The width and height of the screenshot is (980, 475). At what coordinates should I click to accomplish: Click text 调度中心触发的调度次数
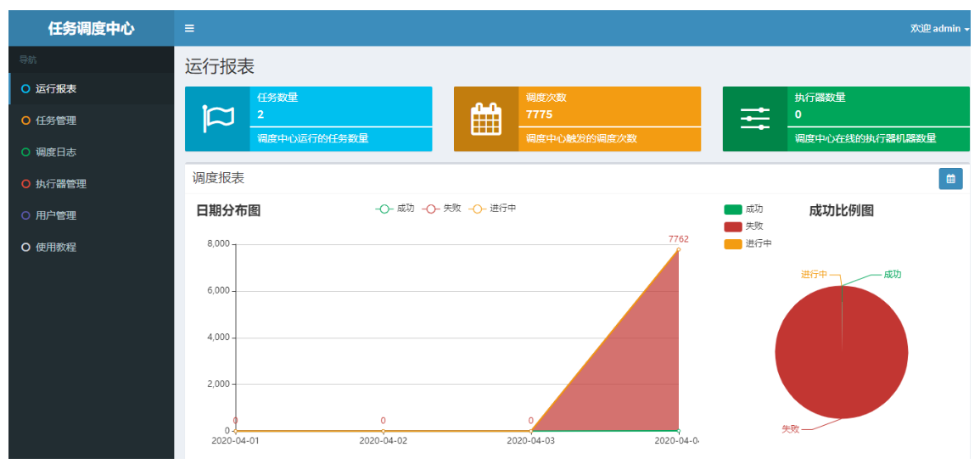582,139
